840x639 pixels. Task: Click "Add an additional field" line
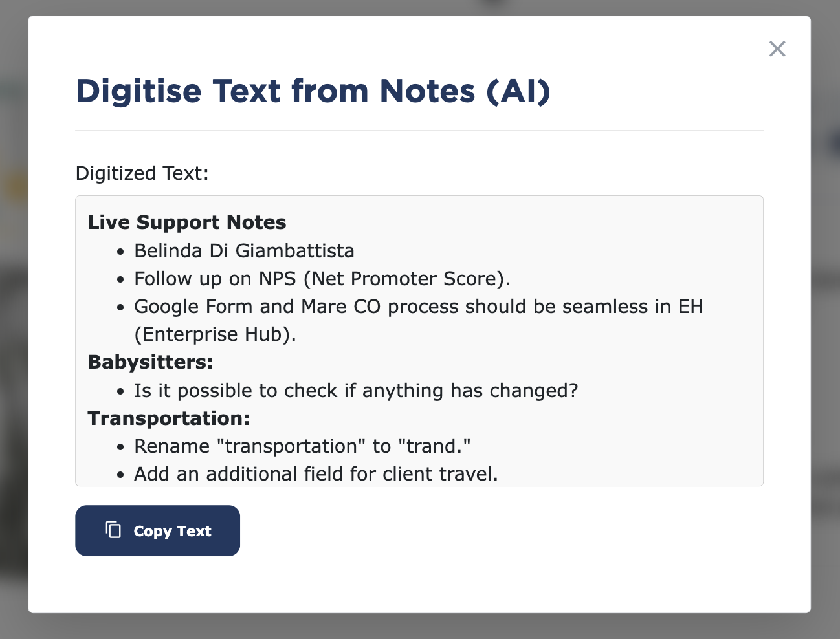(x=316, y=474)
